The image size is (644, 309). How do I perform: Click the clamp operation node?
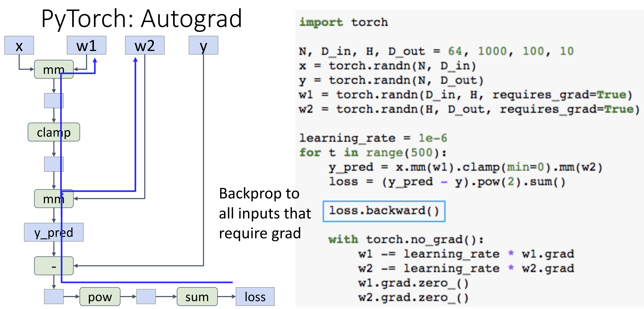click(54, 132)
